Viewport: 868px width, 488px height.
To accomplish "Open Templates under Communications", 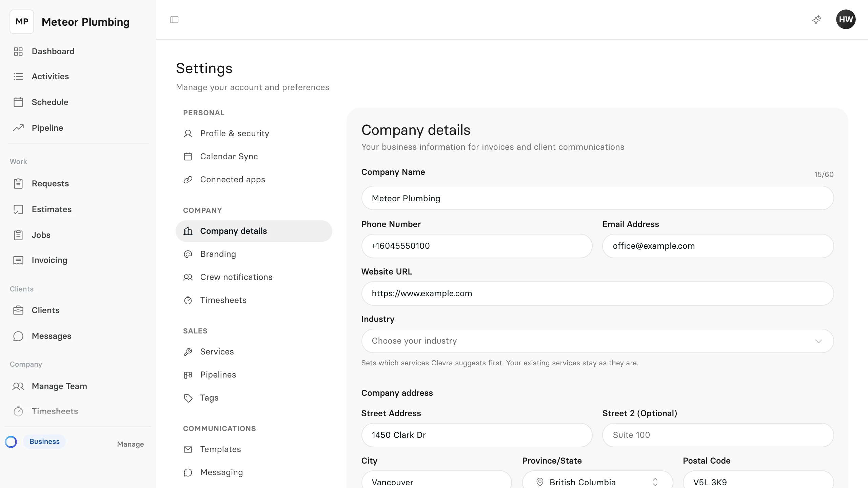I will [x=254, y=449].
